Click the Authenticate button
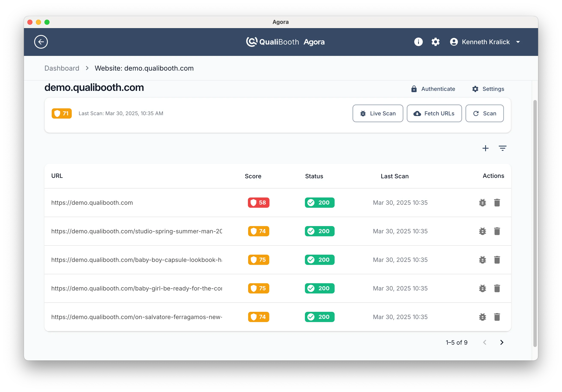The height and width of the screenshot is (392, 562). tap(433, 89)
